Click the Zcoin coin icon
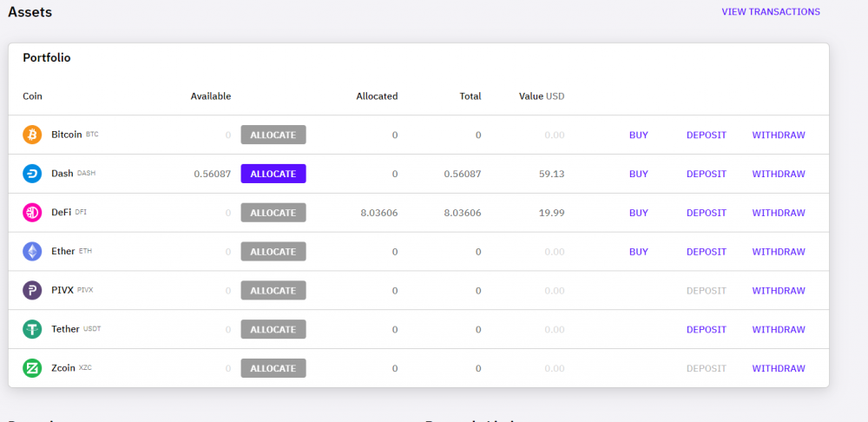 coord(32,368)
